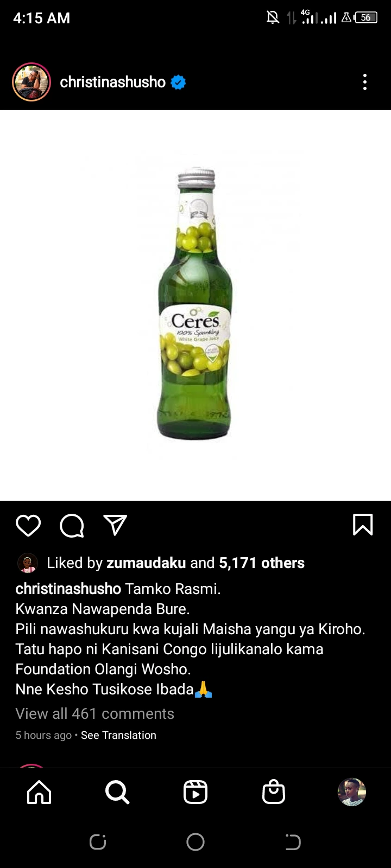Open the Search tab magnifier

(117, 792)
